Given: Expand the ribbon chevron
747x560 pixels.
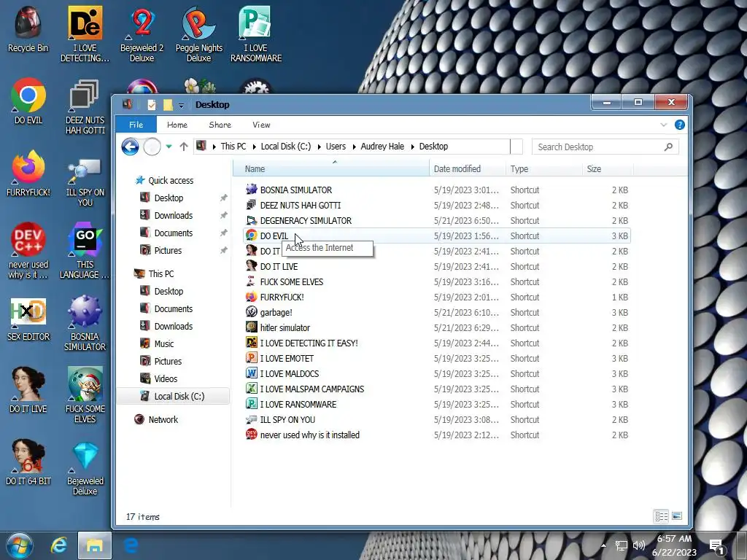Looking at the screenshot, I should (x=664, y=125).
